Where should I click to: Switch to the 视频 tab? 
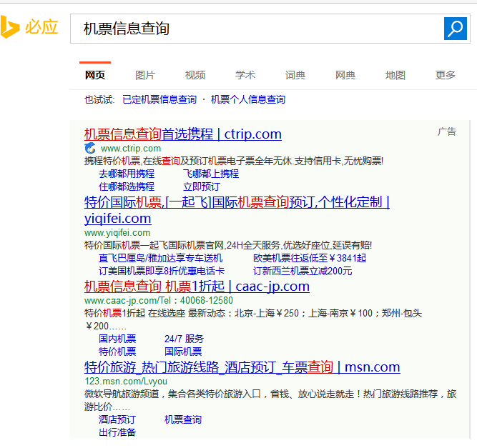pyautogui.click(x=195, y=75)
